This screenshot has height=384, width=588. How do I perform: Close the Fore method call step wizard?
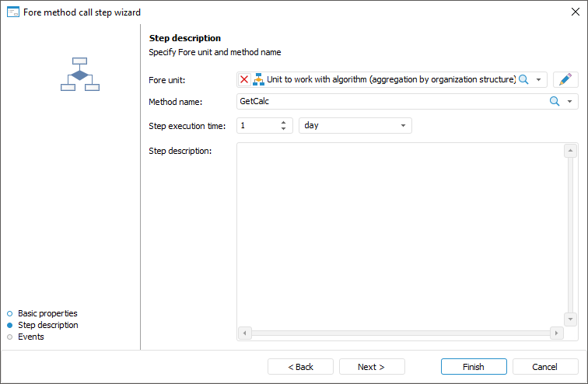tap(575, 12)
